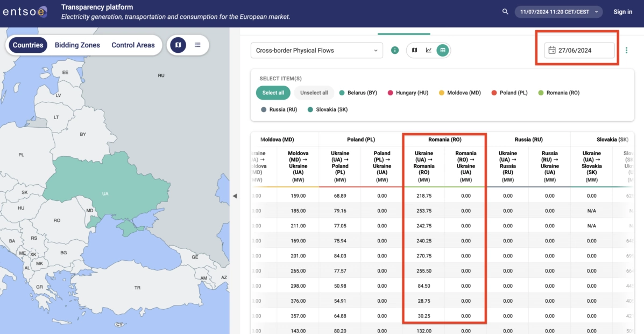Click Russia (RU) column group header
Viewport: 644px width, 334px height.
click(x=528, y=140)
